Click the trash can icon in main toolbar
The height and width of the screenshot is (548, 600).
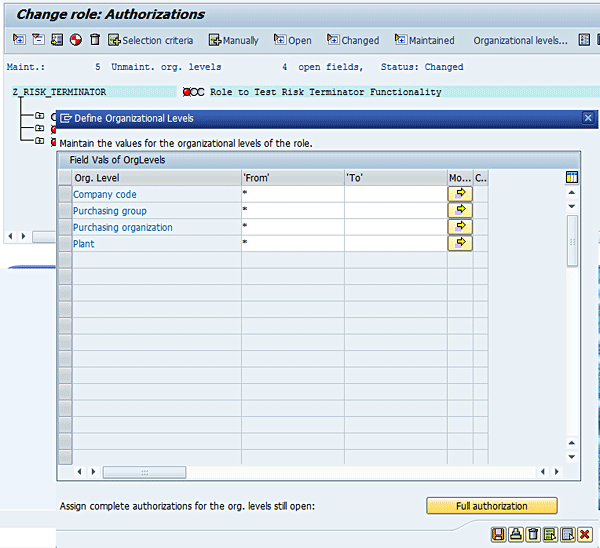click(x=95, y=39)
